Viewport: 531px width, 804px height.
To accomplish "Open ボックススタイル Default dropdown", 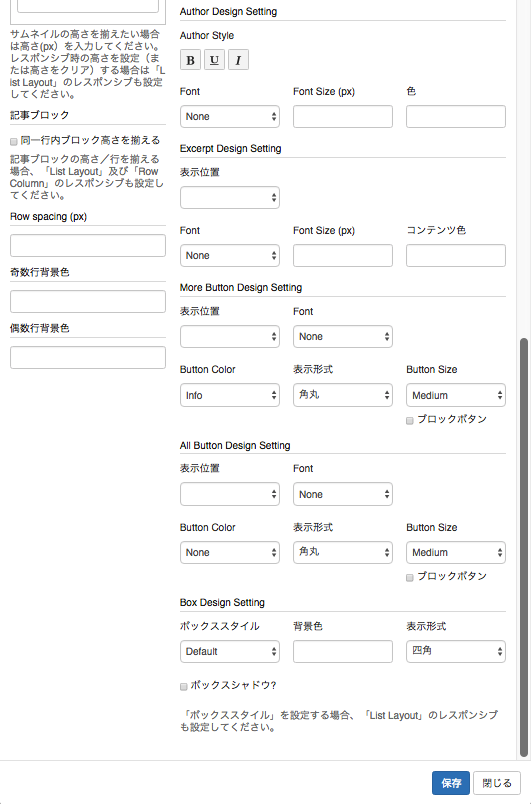I will (230, 651).
